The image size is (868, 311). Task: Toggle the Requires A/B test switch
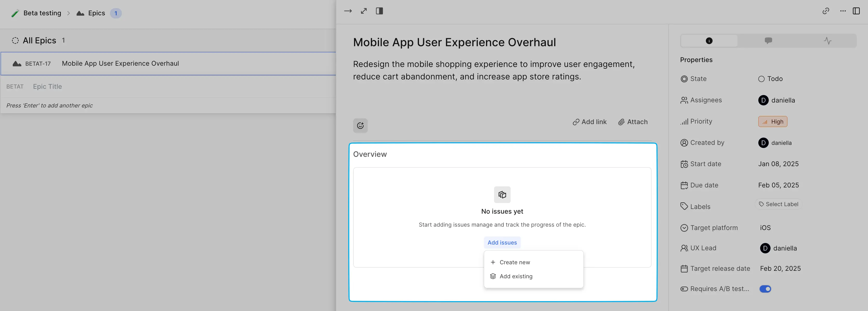766,289
